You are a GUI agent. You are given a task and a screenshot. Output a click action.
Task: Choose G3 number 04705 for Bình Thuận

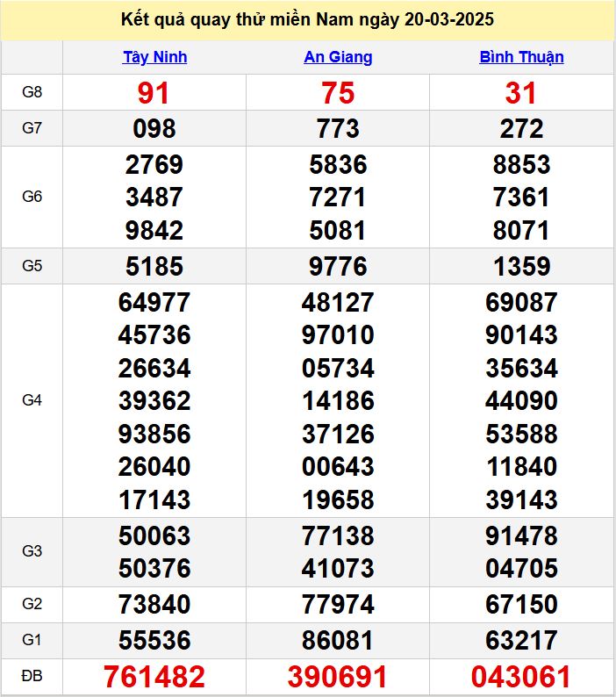coord(521,569)
